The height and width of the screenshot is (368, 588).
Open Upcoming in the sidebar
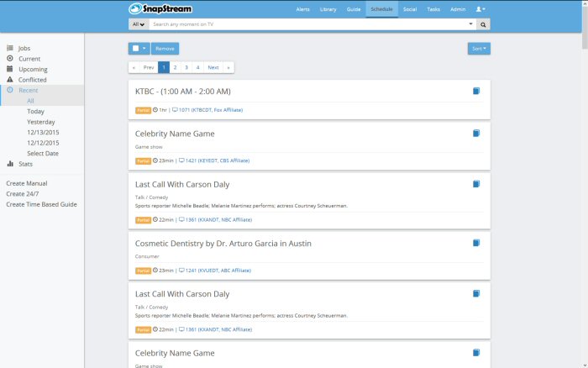[33, 70]
